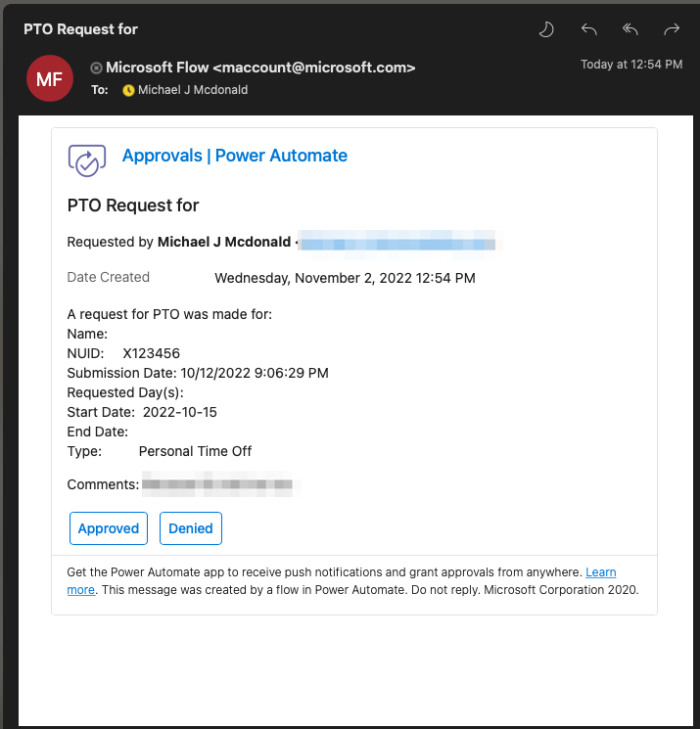700x729 pixels.
Task: Approve the PTO request
Action: click(109, 528)
